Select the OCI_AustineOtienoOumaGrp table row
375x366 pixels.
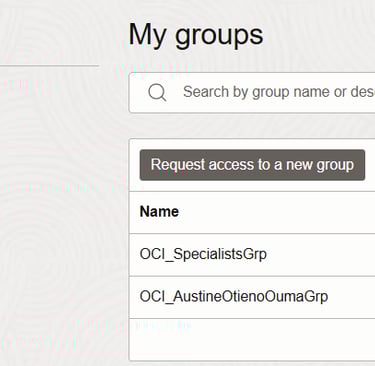click(252, 297)
